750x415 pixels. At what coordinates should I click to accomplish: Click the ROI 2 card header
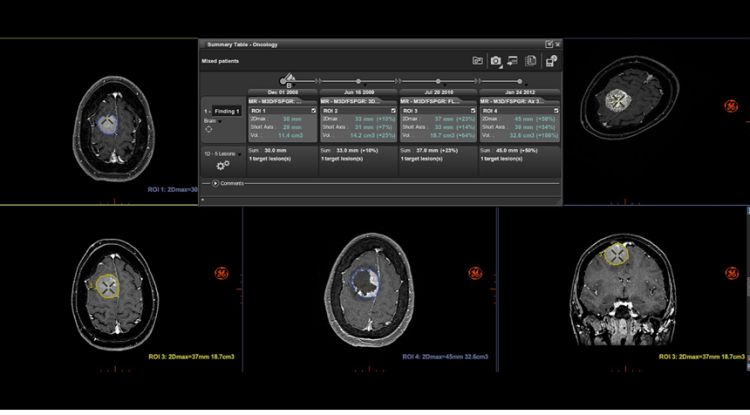click(x=359, y=111)
